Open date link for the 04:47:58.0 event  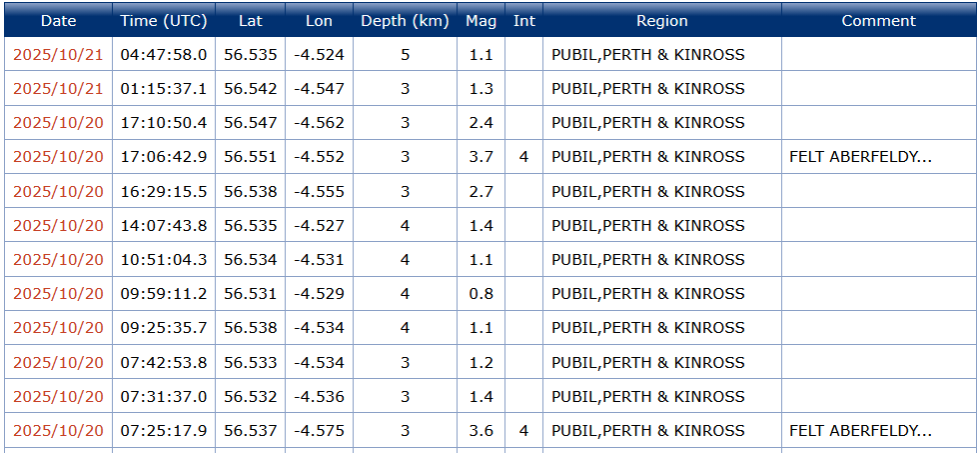[x=58, y=54]
